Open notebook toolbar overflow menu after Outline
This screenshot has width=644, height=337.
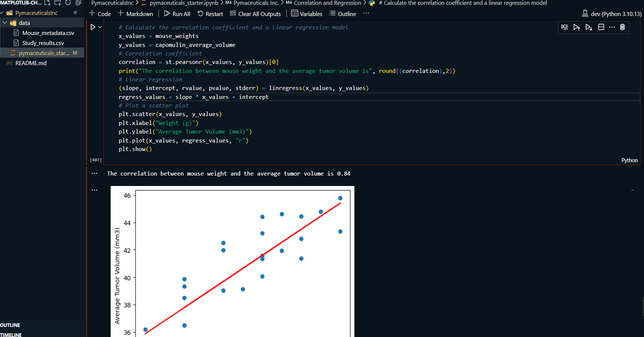click(366, 13)
